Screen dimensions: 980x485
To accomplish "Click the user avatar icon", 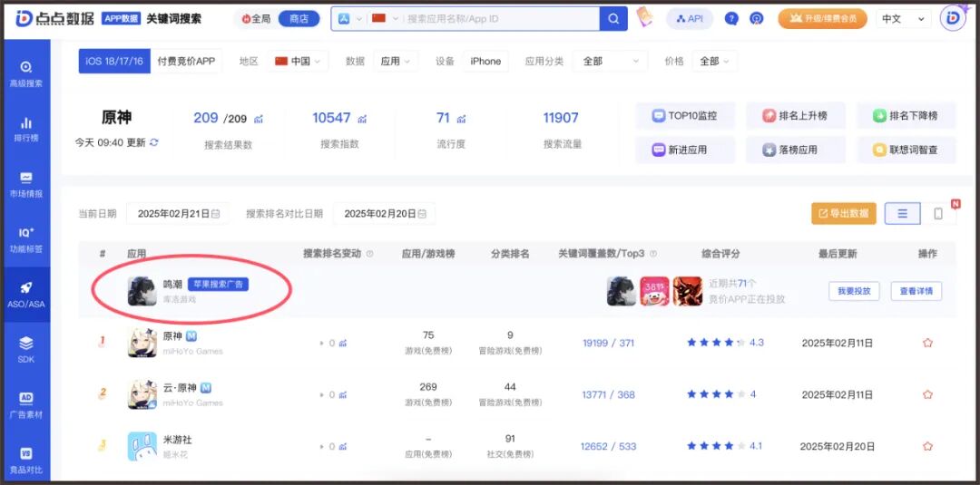I will (953, 18).
